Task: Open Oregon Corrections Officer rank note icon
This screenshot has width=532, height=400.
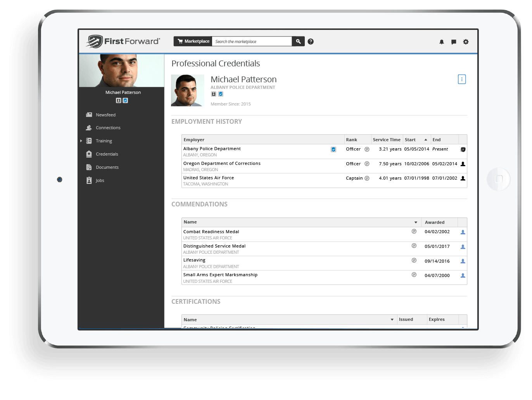Action: coord(367,164)
